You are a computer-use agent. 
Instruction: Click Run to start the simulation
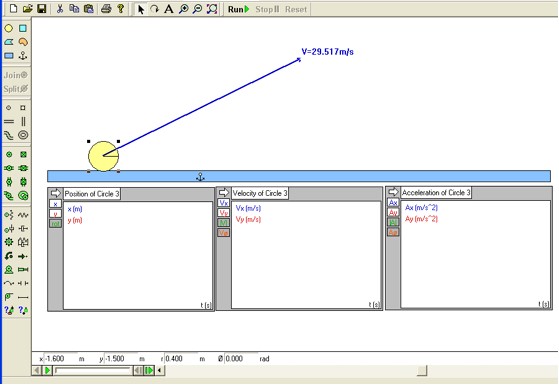239,9
